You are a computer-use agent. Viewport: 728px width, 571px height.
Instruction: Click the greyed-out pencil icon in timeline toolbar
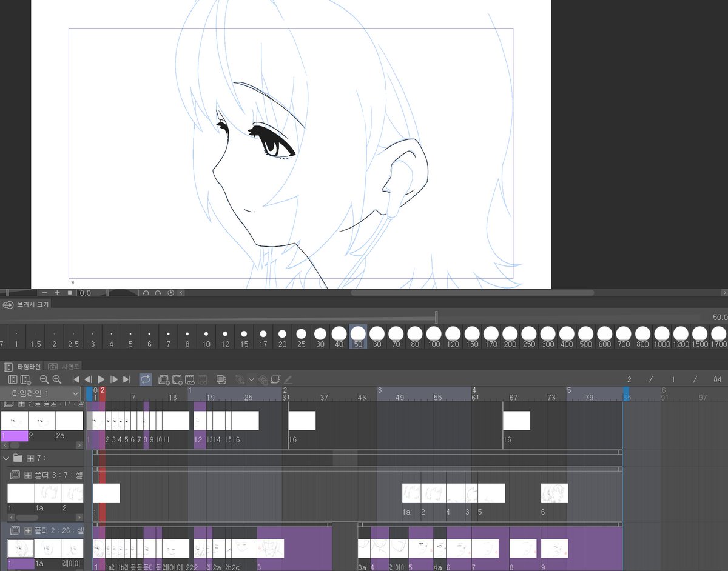click(x=288, y=379)
